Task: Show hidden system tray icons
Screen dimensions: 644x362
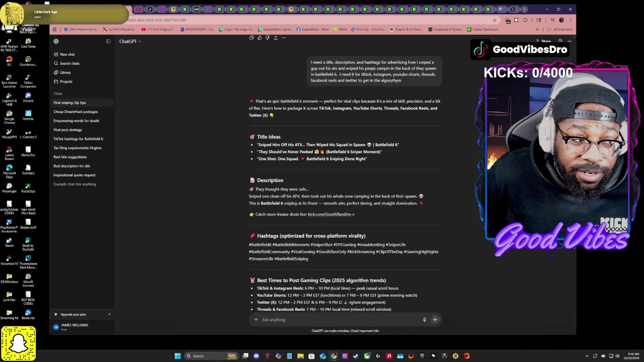Action: pos(587,356)
